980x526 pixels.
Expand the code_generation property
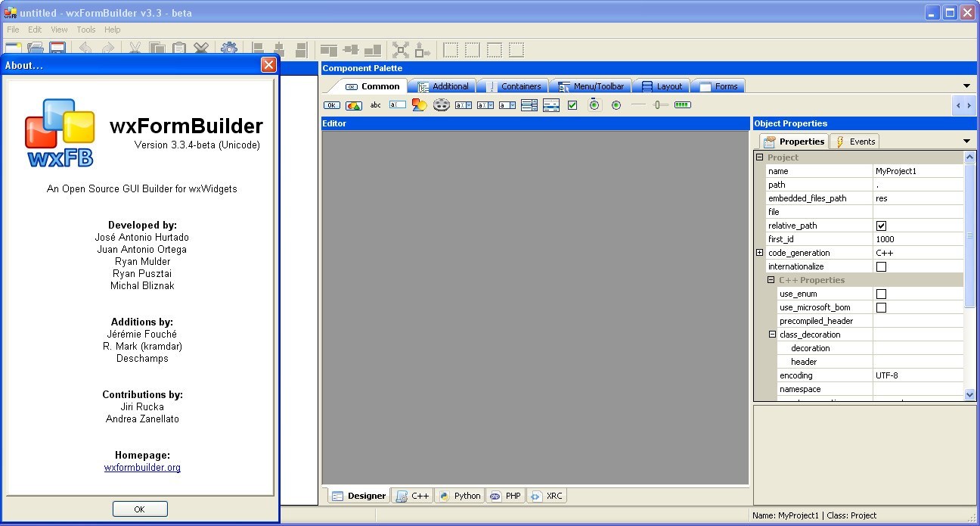pyautogui.click(x=760, y=253)
